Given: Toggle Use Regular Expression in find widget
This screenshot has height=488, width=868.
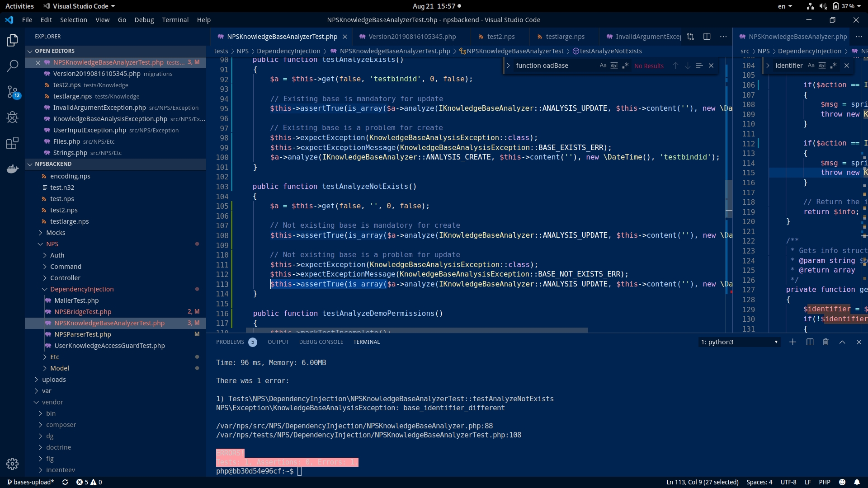Looking at the screenshot, I should [625, 66].
